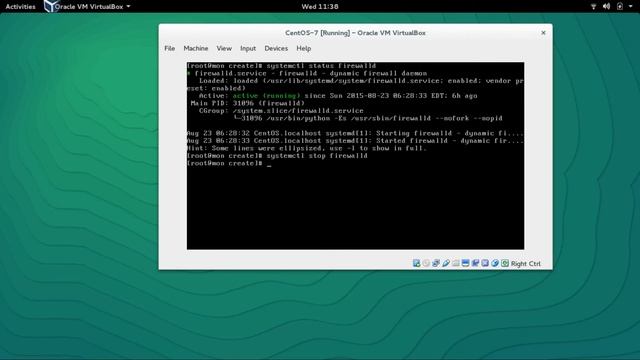
Task: Click the 'firewalld.service - firewalld' header line
Action: (307, 73)
